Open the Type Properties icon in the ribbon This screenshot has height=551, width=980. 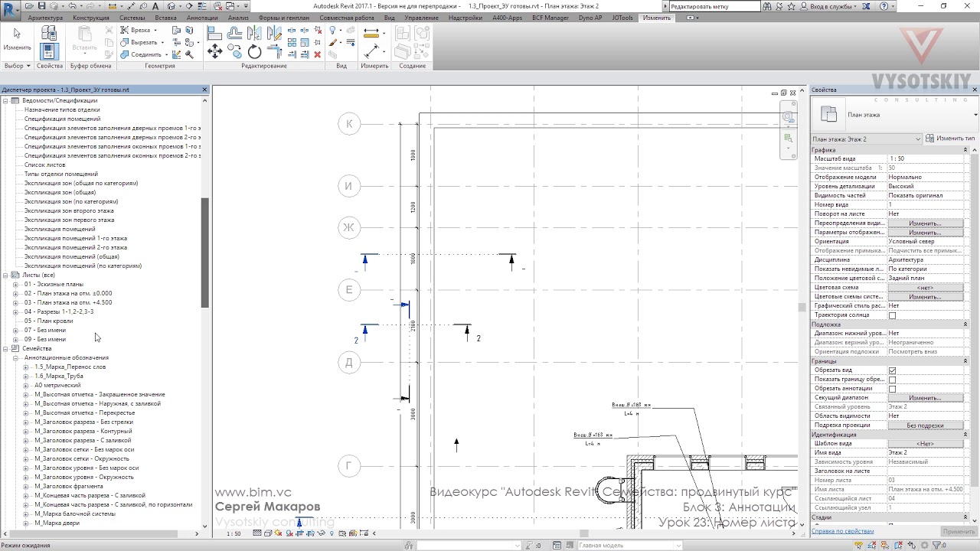(49, 33)
